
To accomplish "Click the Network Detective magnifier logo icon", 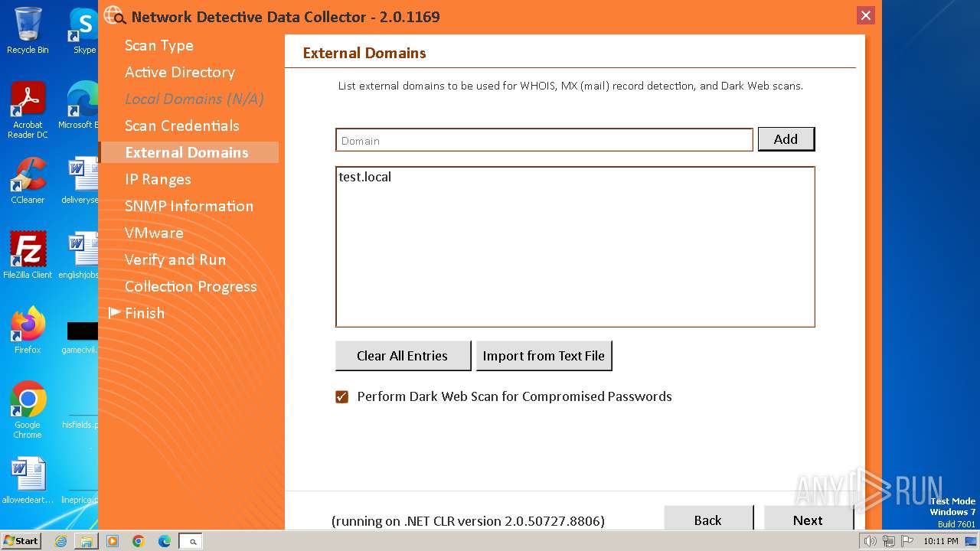I will coord(115,16).
